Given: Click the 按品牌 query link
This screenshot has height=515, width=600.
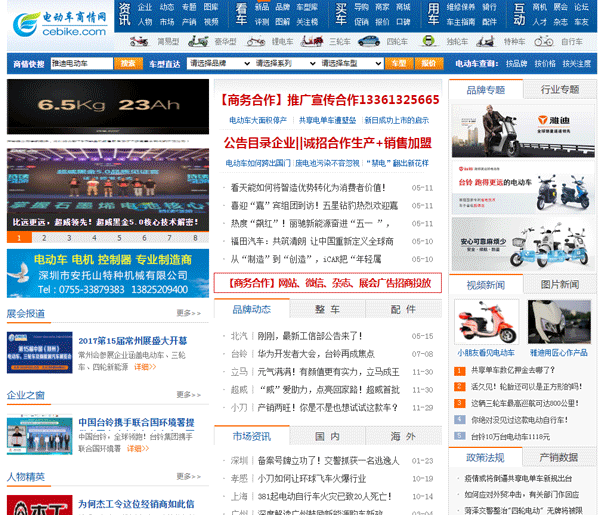Looking at the screenshot, I should 517,64.
